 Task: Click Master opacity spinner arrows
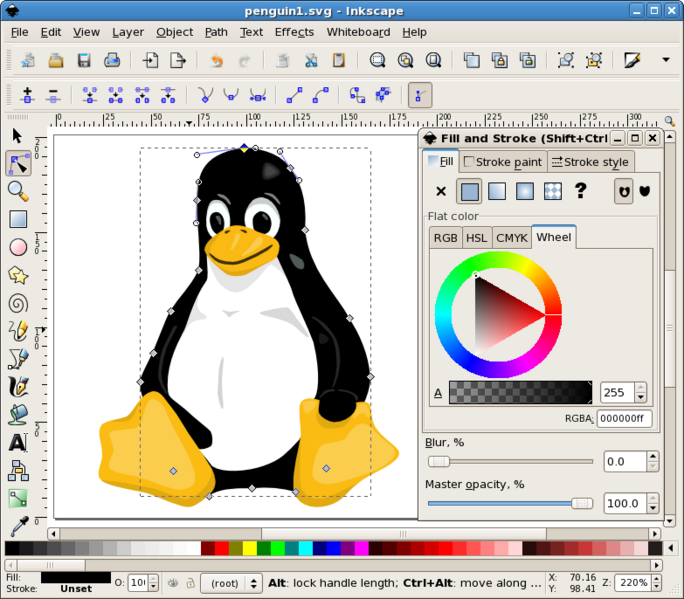tap(653, 503)
